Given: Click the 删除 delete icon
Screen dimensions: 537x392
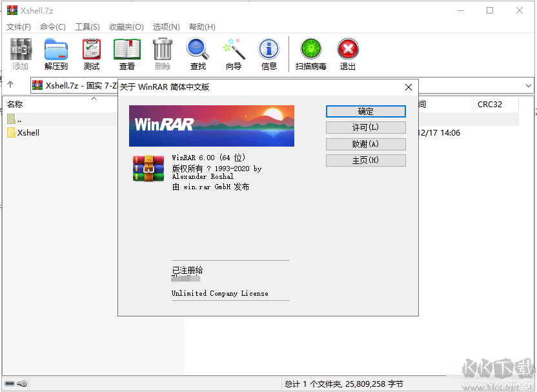Looking at the screenshot, I should (x=161, y=52).
